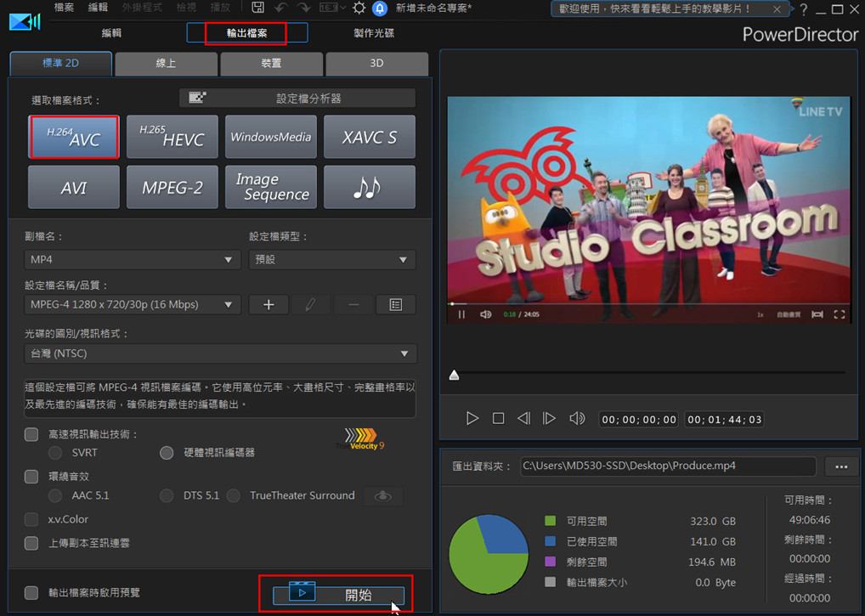The width and height of the screenshot is (865, 616).
Task: Select the audio music notes format button
Action: 370,187
